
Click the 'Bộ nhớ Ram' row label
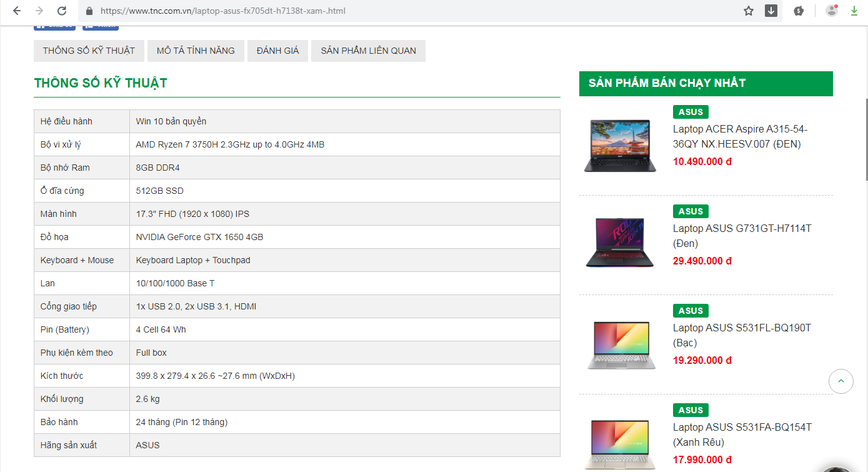pos(65,168)
